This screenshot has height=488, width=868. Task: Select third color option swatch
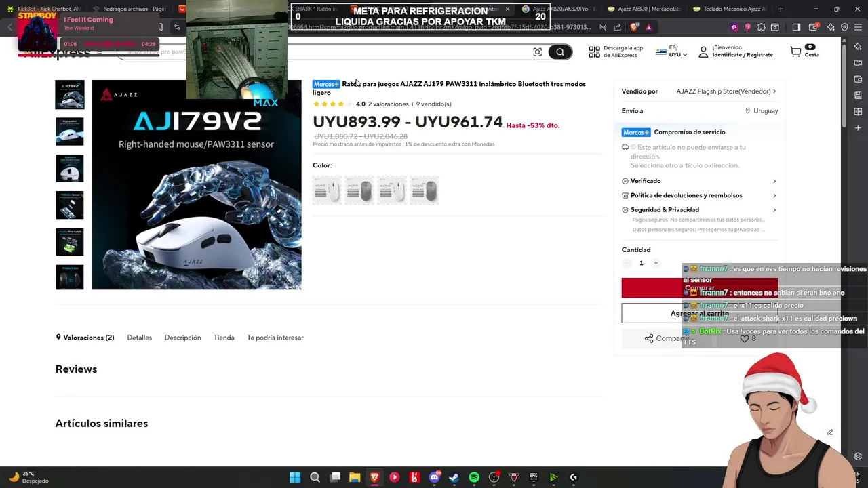(x=392, y=190)
